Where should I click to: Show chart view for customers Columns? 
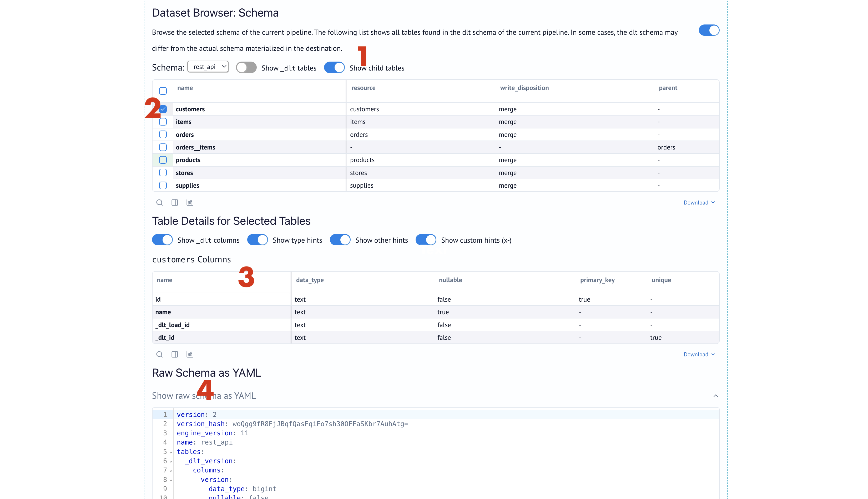(x=189, y=354)
